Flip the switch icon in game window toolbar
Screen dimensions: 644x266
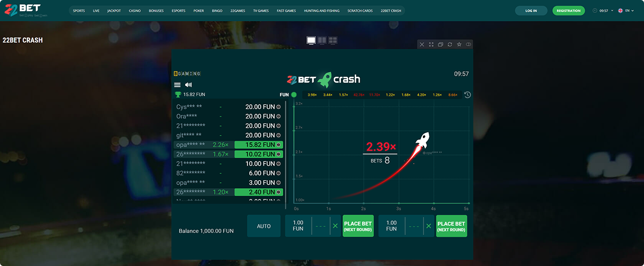tap(468, 45)
